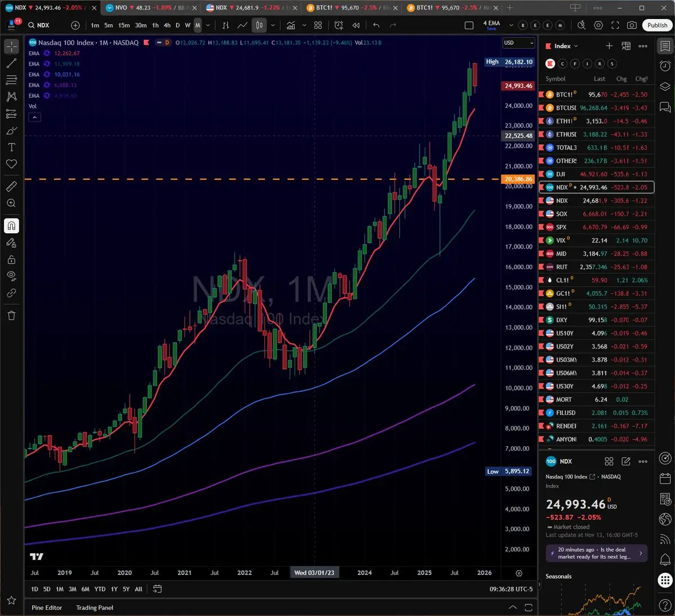The width and height of the screenshot is (675, 616).
Task: Activate the ruler Measure tool
Action: (11, 187)
